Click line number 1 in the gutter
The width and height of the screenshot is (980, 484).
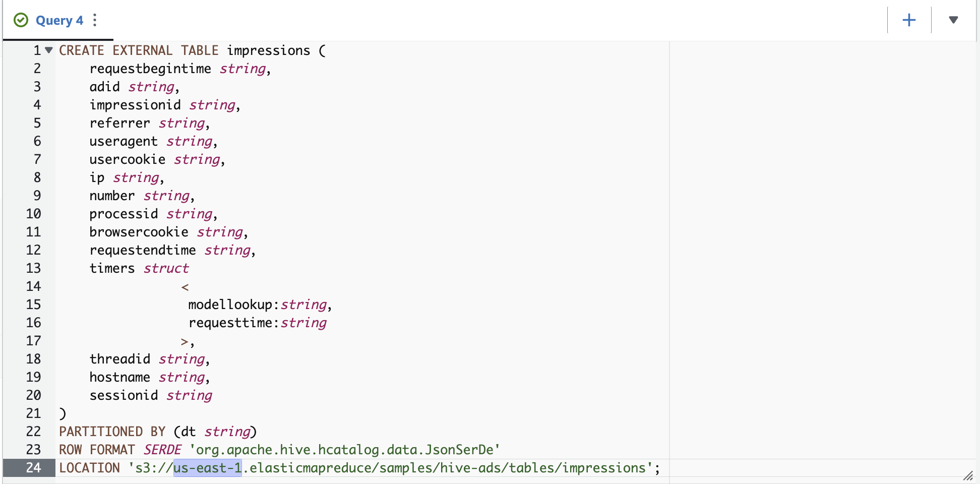tap(37, 50)
